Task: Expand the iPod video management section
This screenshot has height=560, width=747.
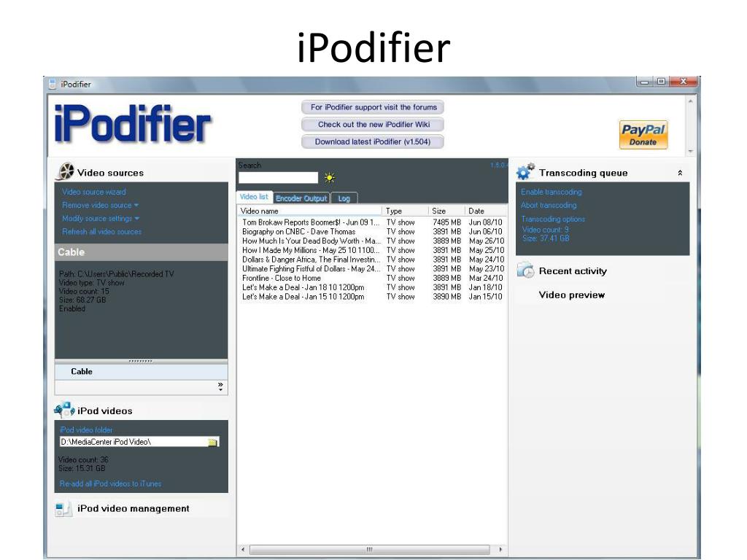Action: [133, 508]
